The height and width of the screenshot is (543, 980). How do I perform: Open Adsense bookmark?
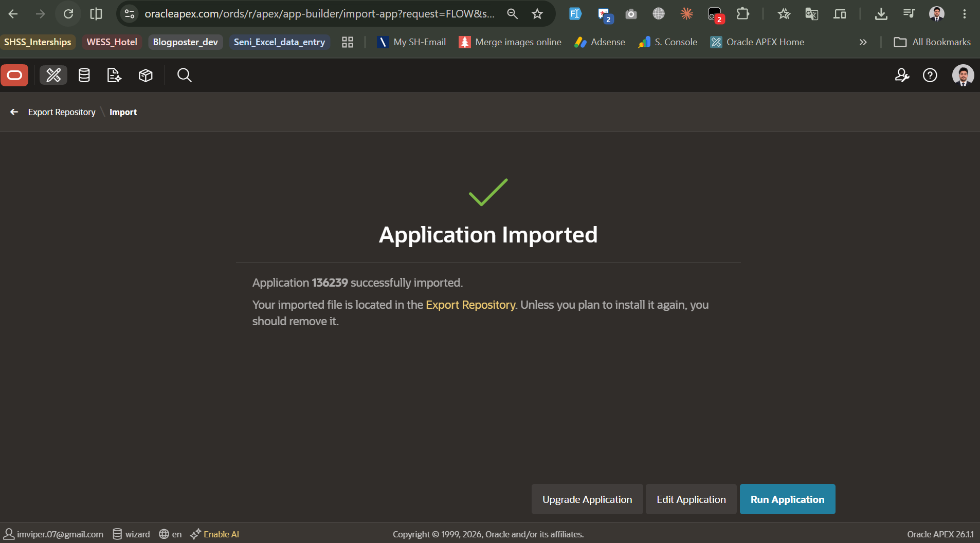(x=600, y=42)
